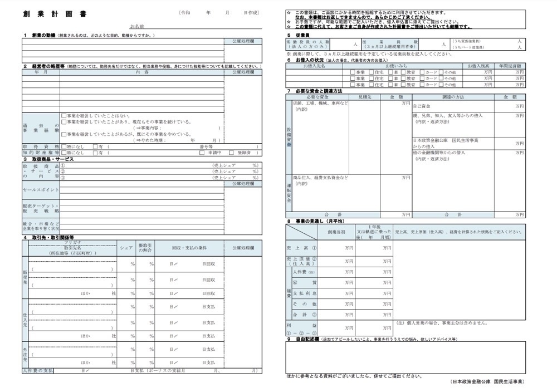
Task: Click the 自己資金 amount cell
Action: pyautogui.click(x=510, y=106)
